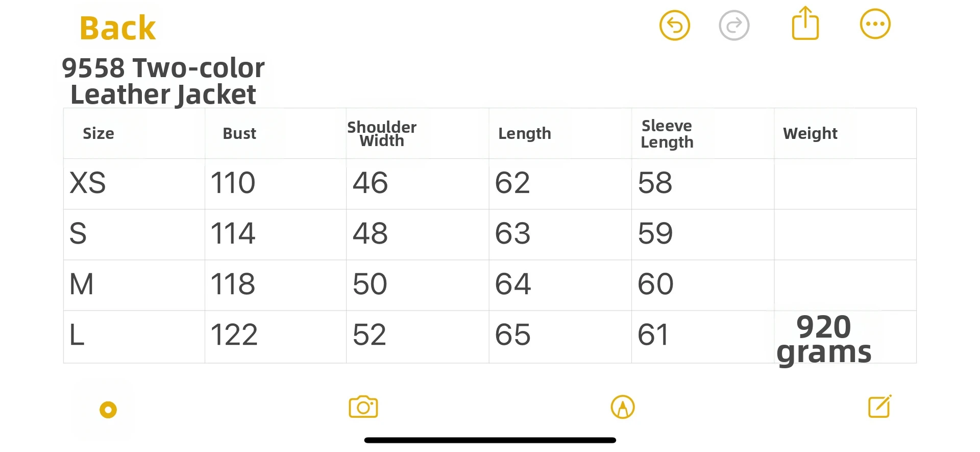Open the more options ellipsis menu
The width and height of the screenshot is (980, 452).
coord(875,24)
